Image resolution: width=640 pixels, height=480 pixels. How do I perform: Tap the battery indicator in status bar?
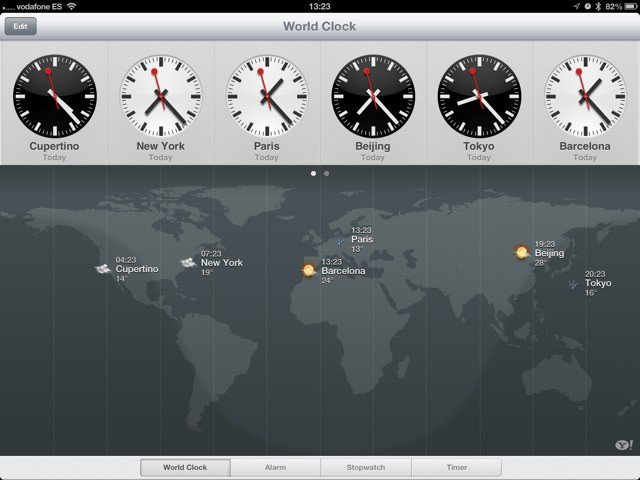point(625,6)
